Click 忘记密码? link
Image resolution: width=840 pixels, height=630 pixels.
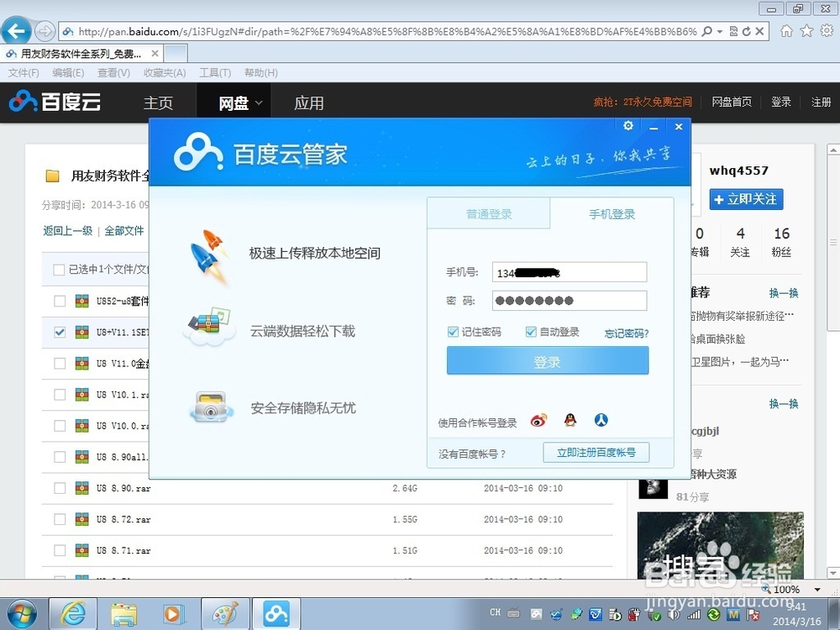click(627, 333)
